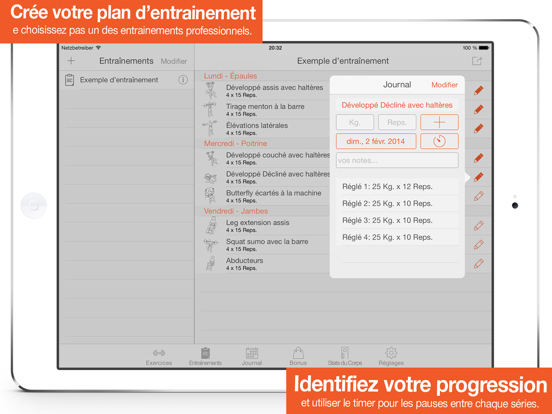The height and width of the screenshot is (414, 552).
Task: Open the date selector dim., 2 févr. 2014
Action: pos(376,141)
